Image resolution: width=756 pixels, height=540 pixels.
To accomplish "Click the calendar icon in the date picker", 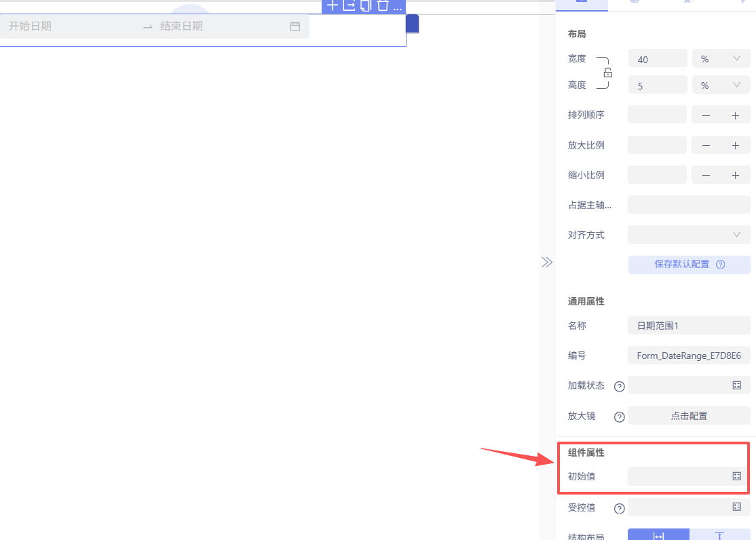I will click(295, 26).
